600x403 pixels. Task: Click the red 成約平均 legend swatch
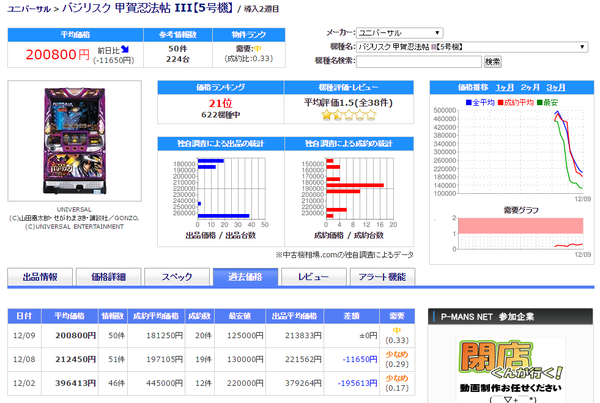pos(500,103)
